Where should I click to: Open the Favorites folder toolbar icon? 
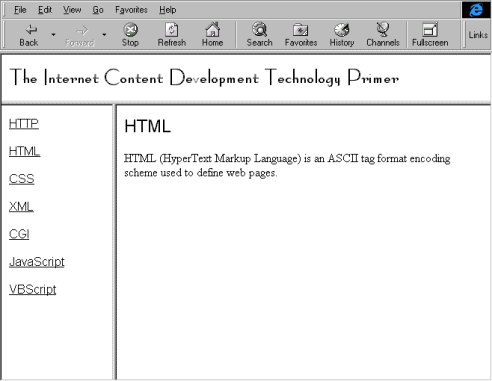(301, 30)
